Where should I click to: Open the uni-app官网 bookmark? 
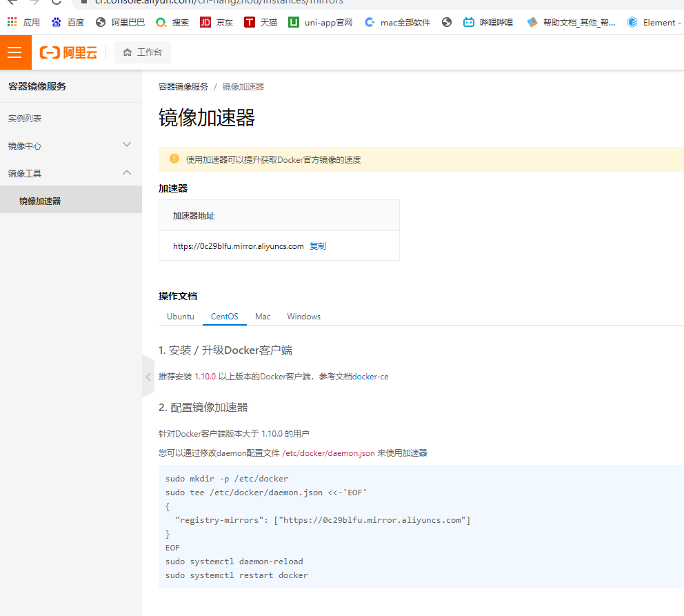point(320,22)
